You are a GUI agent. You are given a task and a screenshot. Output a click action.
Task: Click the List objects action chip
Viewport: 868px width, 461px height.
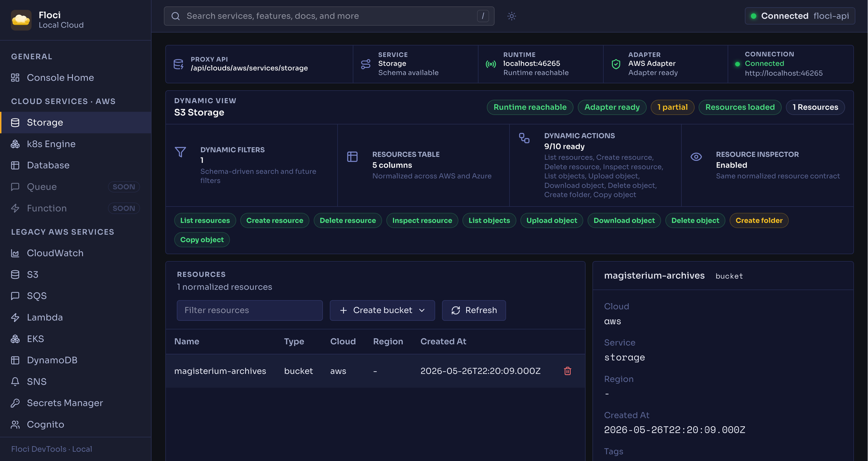click(489, 221)
